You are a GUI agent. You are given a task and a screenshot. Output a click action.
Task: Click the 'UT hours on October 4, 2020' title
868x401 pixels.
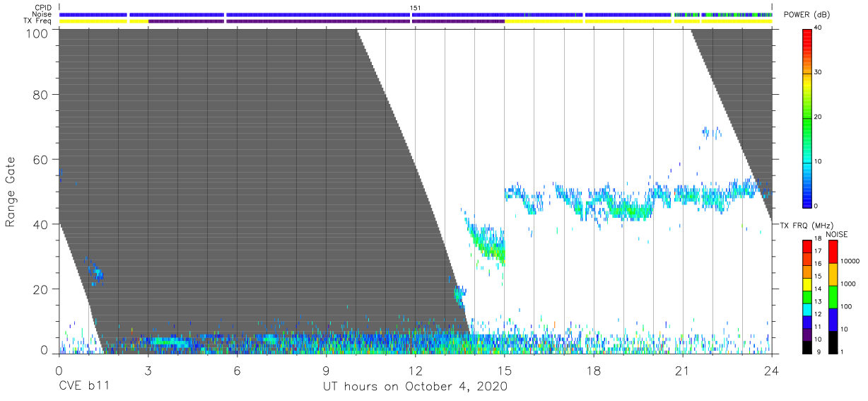(x=415, y=386)
